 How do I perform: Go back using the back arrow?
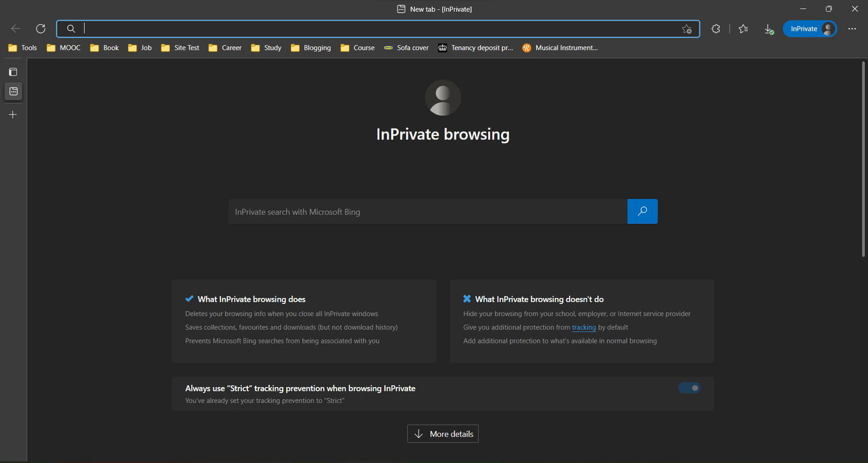tap(16, 29)
